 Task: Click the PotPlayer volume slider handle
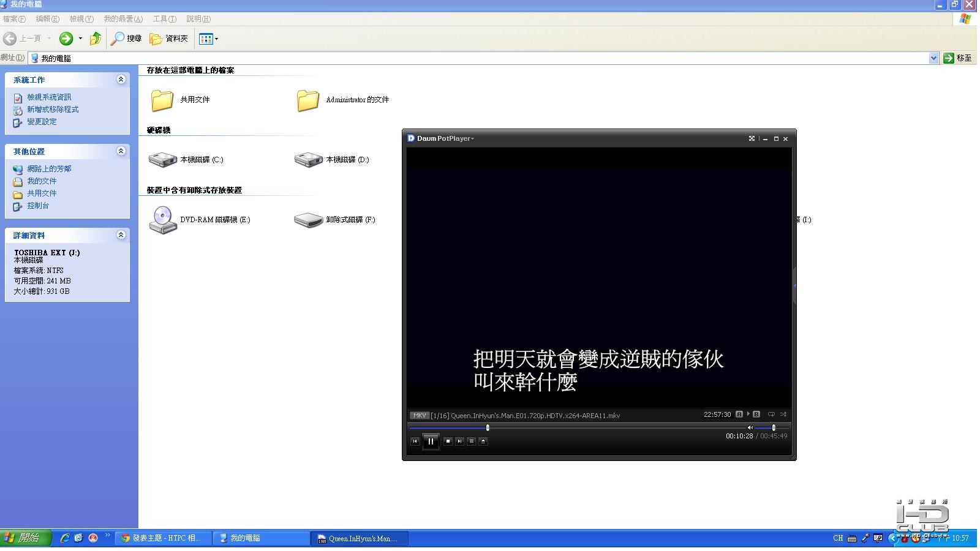(x=774, y=427)
